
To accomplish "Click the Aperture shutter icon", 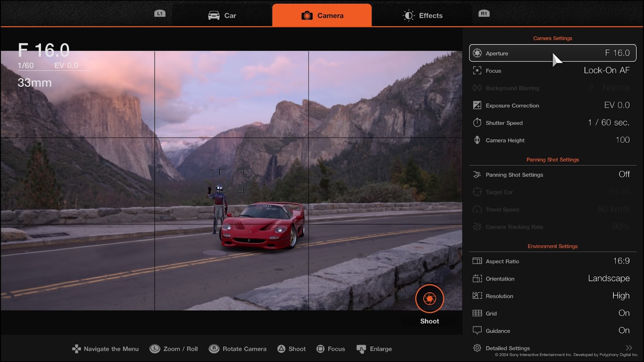I will [x=477, y=53].
